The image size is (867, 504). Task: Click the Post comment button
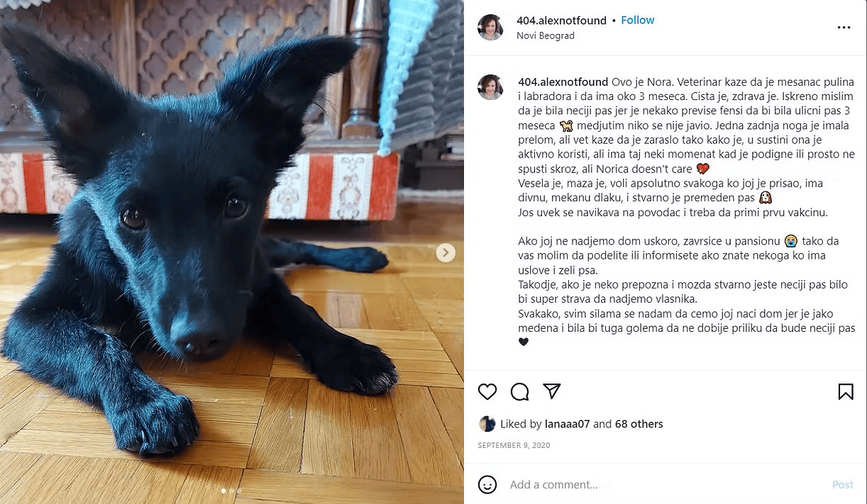pyautogui.click(x=843, y=485)
